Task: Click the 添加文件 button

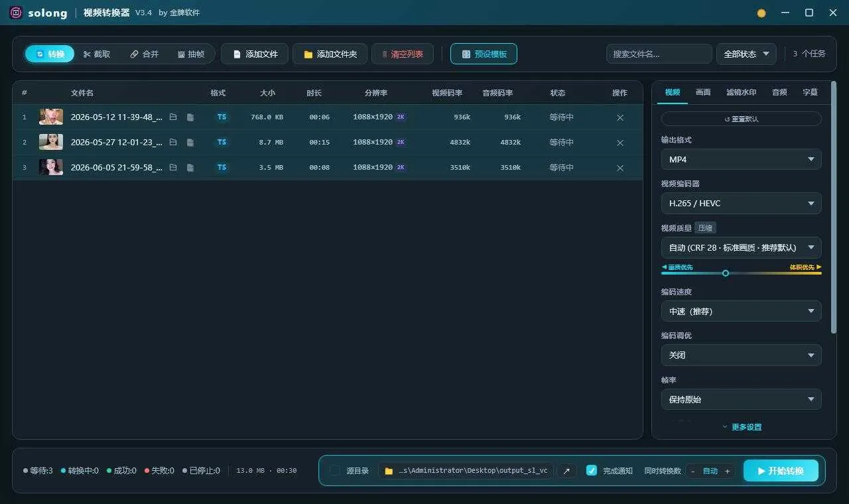Action: coord(255,54)
